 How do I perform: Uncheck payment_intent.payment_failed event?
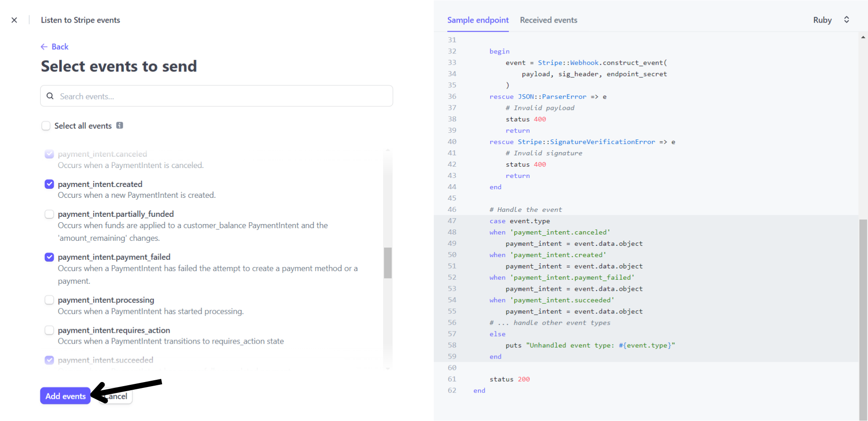point(49,257)
